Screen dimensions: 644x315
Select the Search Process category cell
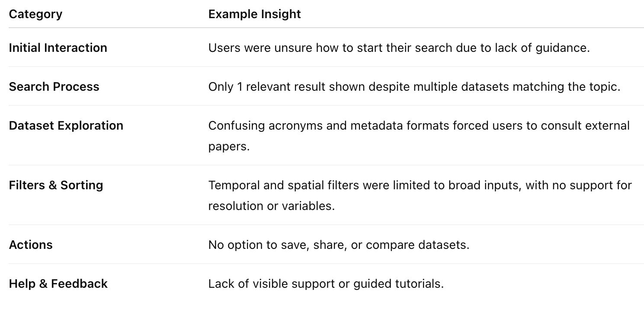(x=54, y=86)
